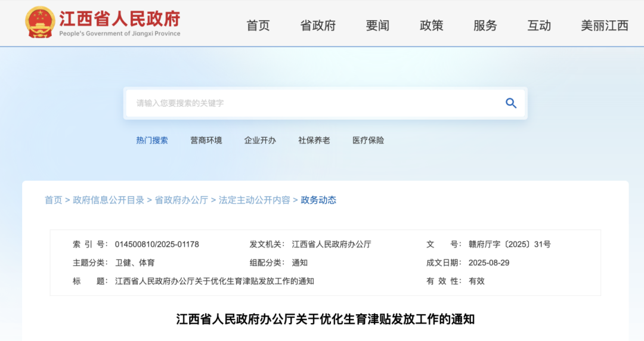Open the 互动 navigation item
The width and height of the screenshot is (644, 341).
pyautogui.click(x=539, y=26)
